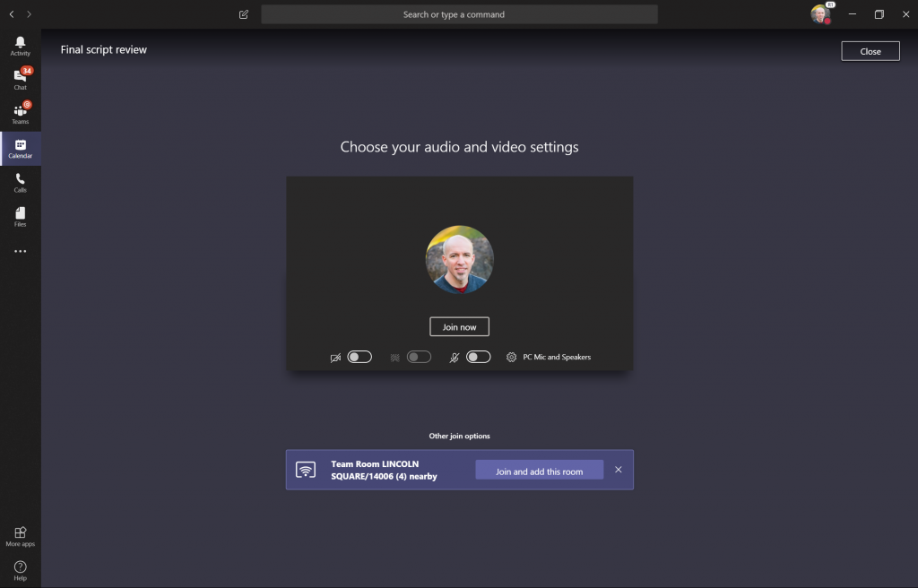Toggle the background blur switch
The image size is (918, 588).
(x=419, y=357)
